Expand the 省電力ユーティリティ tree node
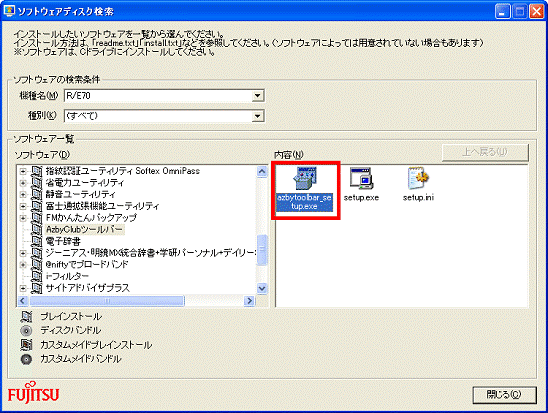This screenshot has height=413, width=548. [x=23, y=183]
